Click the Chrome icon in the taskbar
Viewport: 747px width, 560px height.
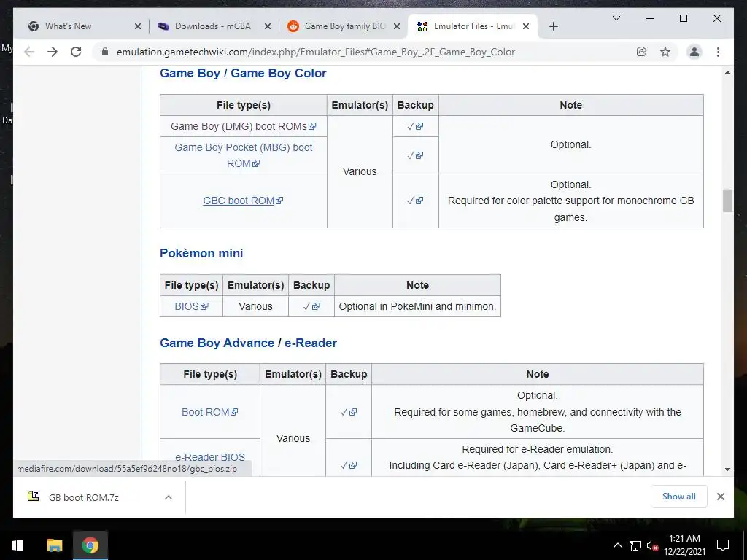pos(90,545)
